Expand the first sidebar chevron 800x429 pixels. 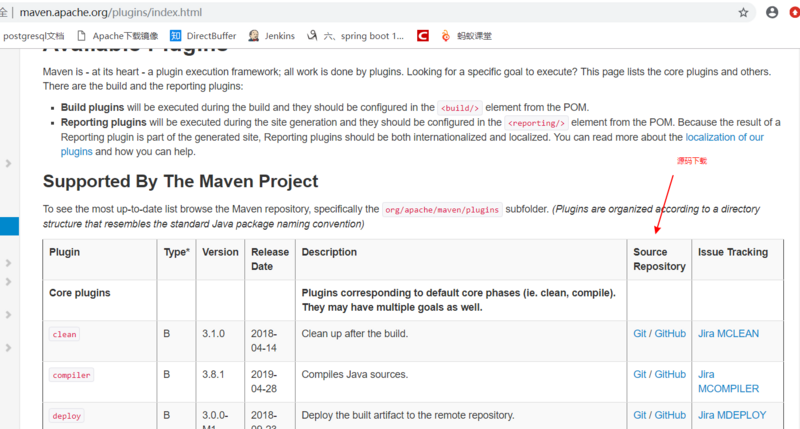(x=8, y=163)
